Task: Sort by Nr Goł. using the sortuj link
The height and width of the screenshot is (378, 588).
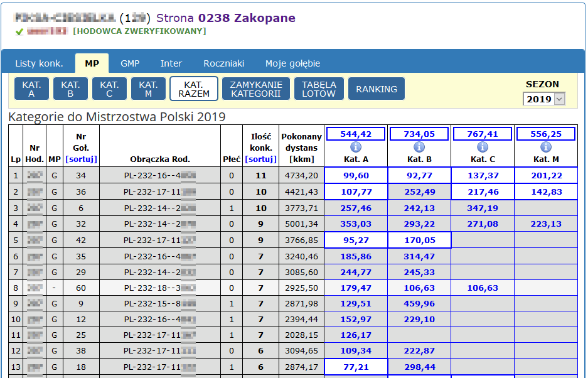Action: tap(81, 159)
